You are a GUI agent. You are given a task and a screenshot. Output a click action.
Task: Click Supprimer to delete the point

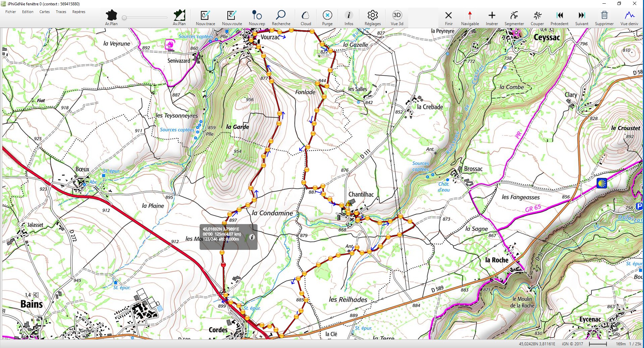click(x=604, y=16)
